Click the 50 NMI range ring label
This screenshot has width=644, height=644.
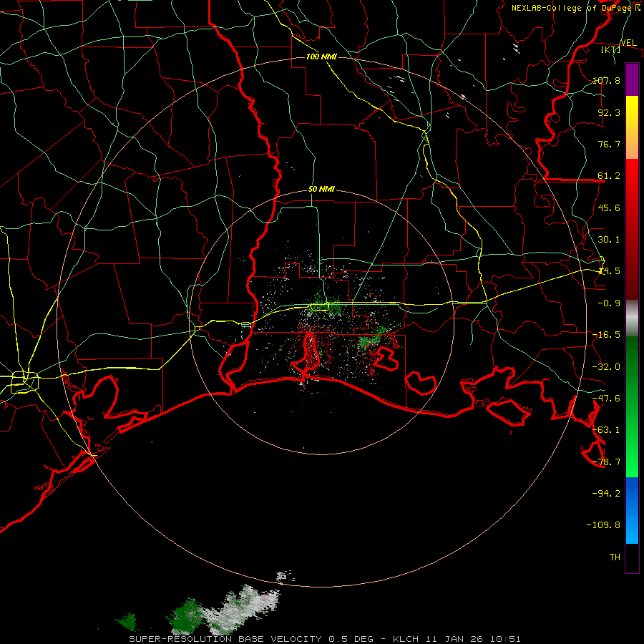coord(321,190)
